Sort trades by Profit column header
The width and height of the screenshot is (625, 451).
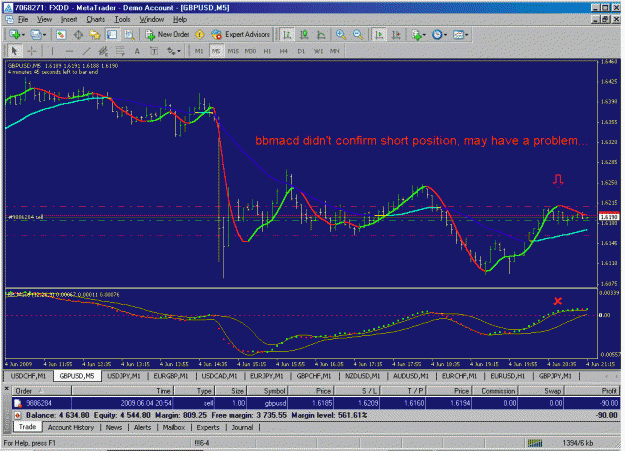point(592,391)
